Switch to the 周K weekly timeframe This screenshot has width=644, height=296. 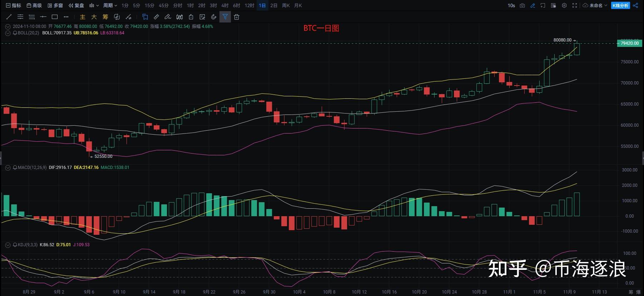286,5
